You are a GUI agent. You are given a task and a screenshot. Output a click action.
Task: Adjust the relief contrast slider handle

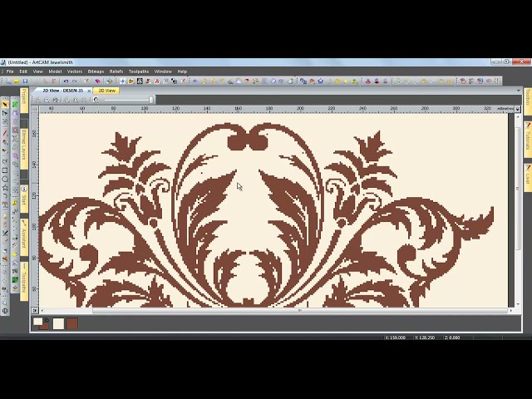pyautogui.click(x=151, y=100)
